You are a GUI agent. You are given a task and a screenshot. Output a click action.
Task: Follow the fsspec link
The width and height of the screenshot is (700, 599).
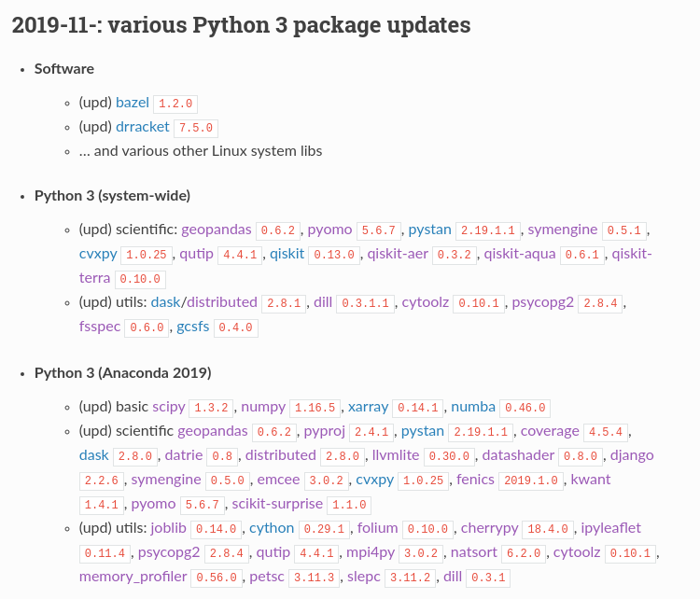coord(100,327)
